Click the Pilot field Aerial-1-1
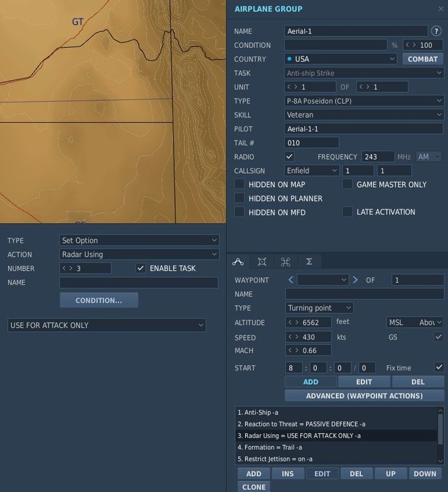This screenshot has height=492, width=448. (364, 129)
